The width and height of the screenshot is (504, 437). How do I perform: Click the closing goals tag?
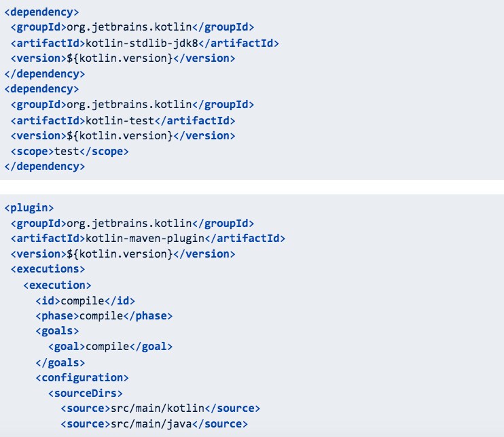[x=60, y=363]
